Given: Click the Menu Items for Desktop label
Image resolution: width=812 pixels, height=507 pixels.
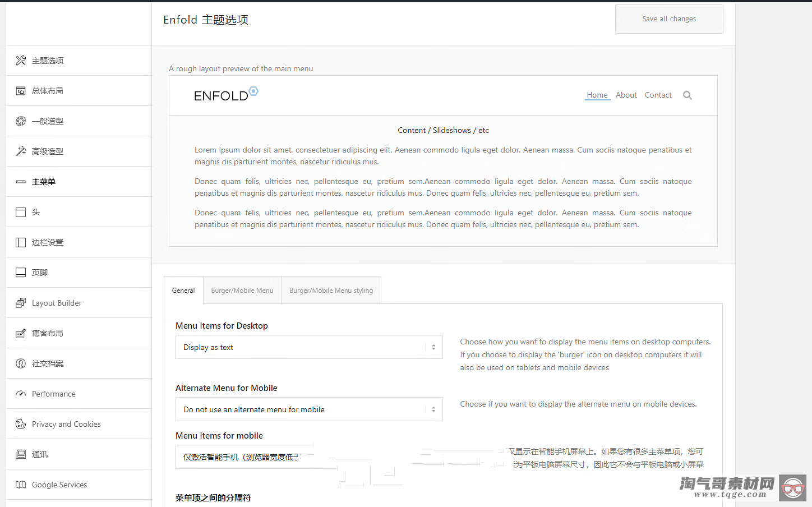Looking at the screenshot, I should (222, 326).
